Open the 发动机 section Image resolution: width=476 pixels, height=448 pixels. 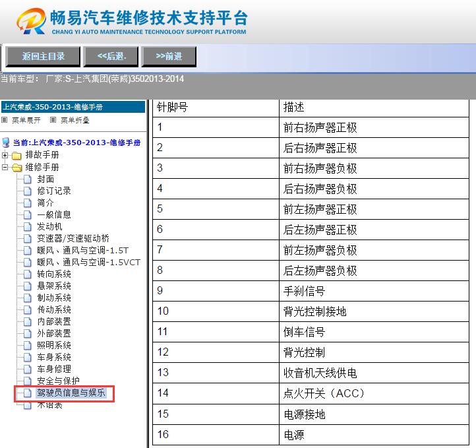pos(49,226)
